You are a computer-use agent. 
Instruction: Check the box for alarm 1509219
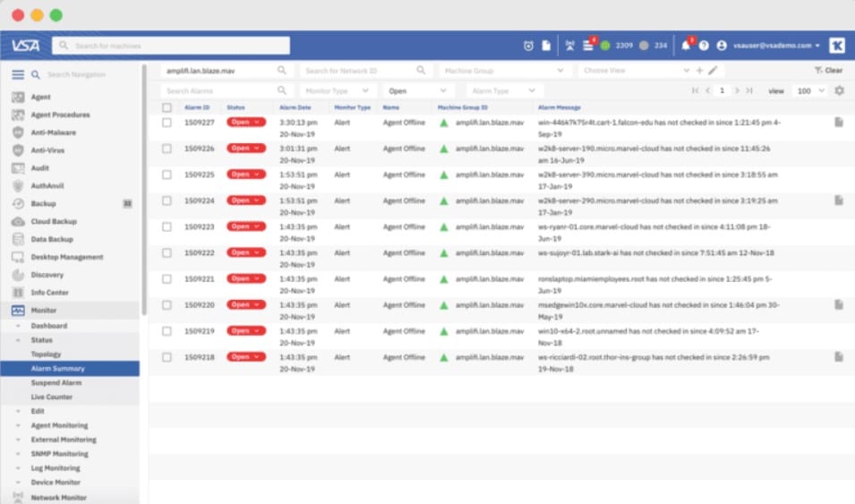[167, 331]
